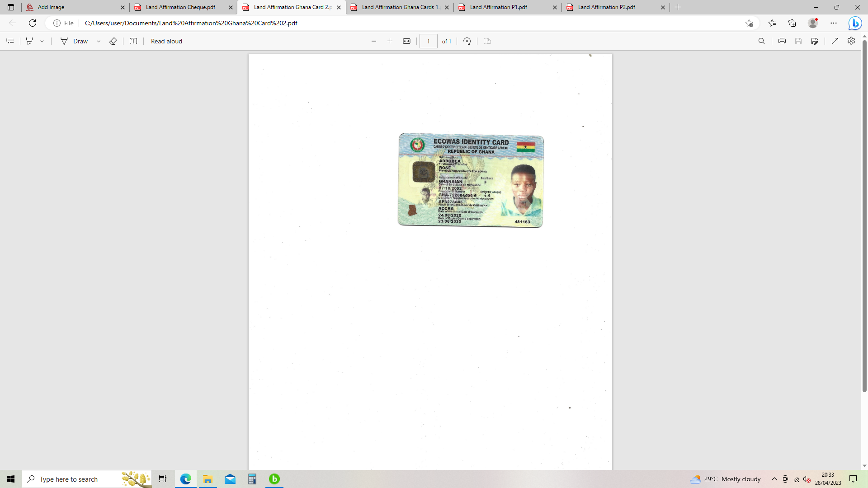
Task: Open Settings and more menu
Action: coord(834,23)
